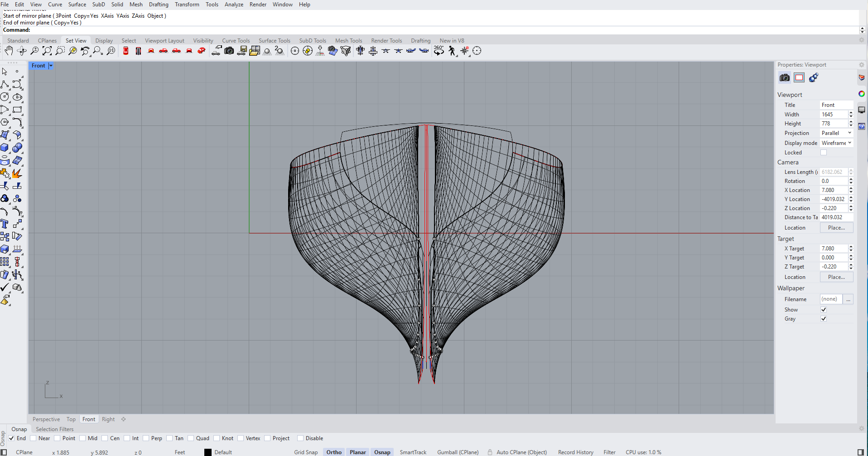Open the Layers panel icon on the right
The width and height of the screenshot is (868, 456).
tap(861, 78)
